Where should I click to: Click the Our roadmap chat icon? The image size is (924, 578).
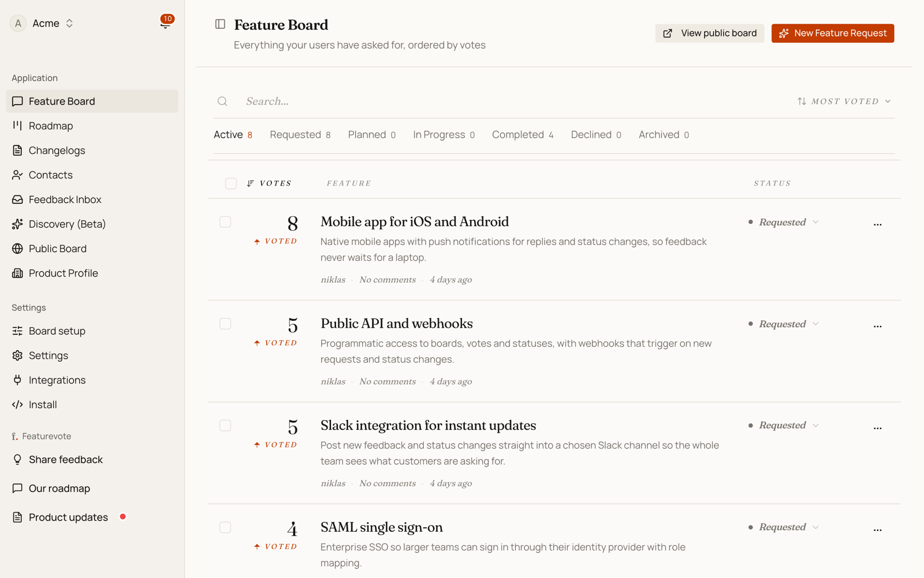pyautogui.click(x=17, y=488)
